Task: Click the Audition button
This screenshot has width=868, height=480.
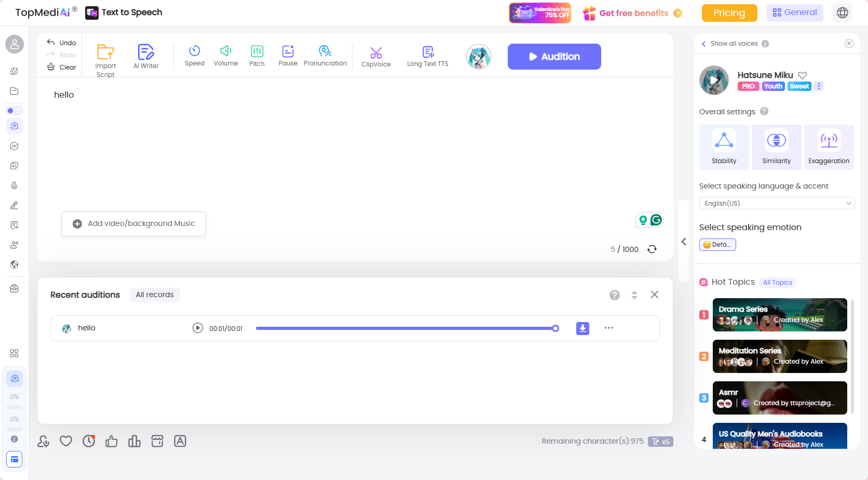Action: point(554,57)
